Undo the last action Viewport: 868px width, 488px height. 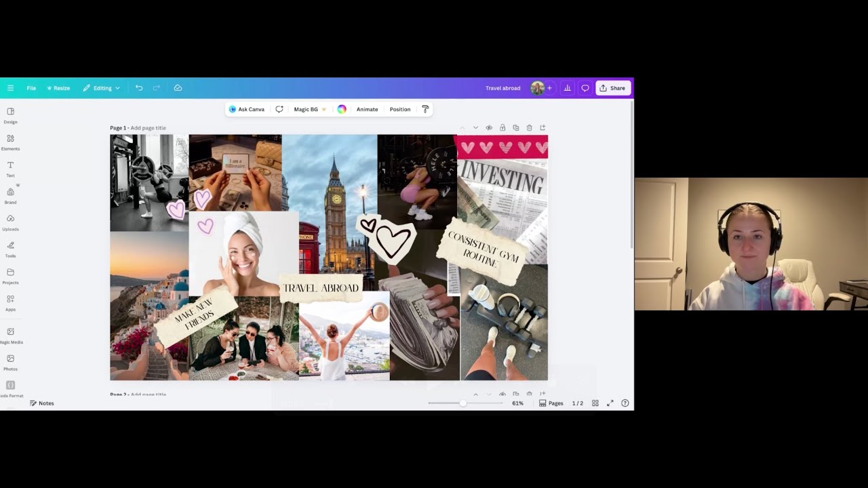[x=139, y=88]
